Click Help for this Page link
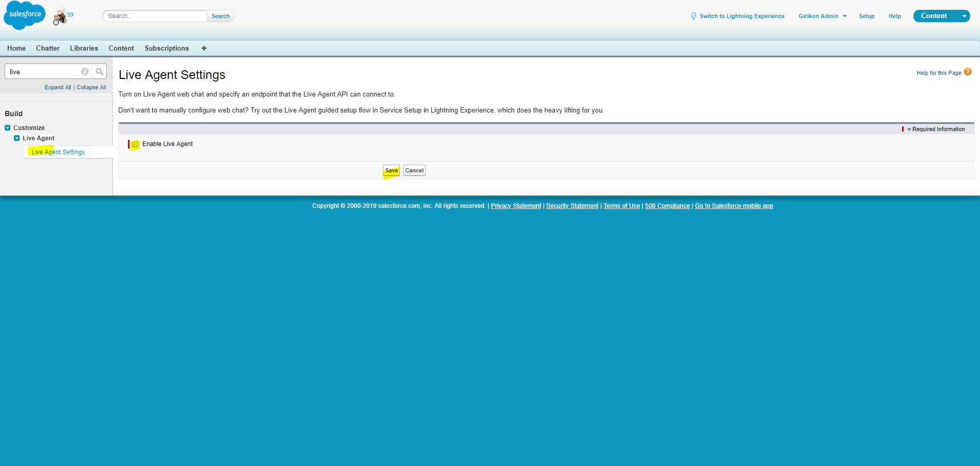The image size is (980, 466). [x=939, y=73]
